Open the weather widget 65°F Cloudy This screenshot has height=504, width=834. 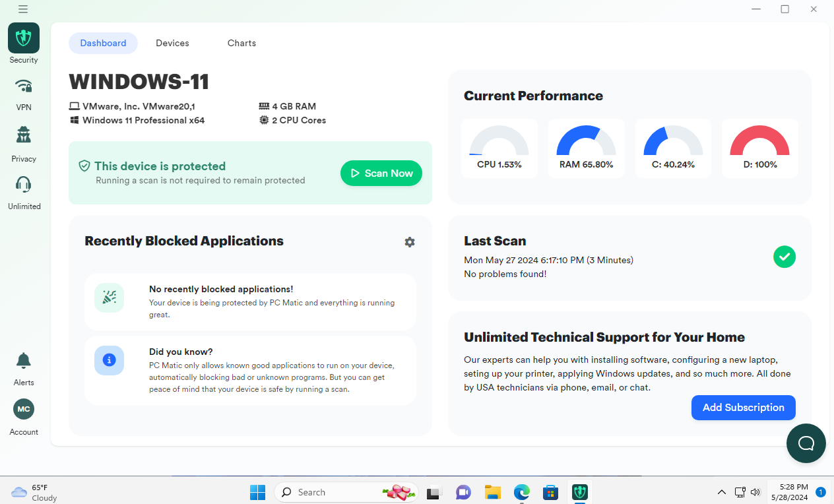(x=34, y=492)
